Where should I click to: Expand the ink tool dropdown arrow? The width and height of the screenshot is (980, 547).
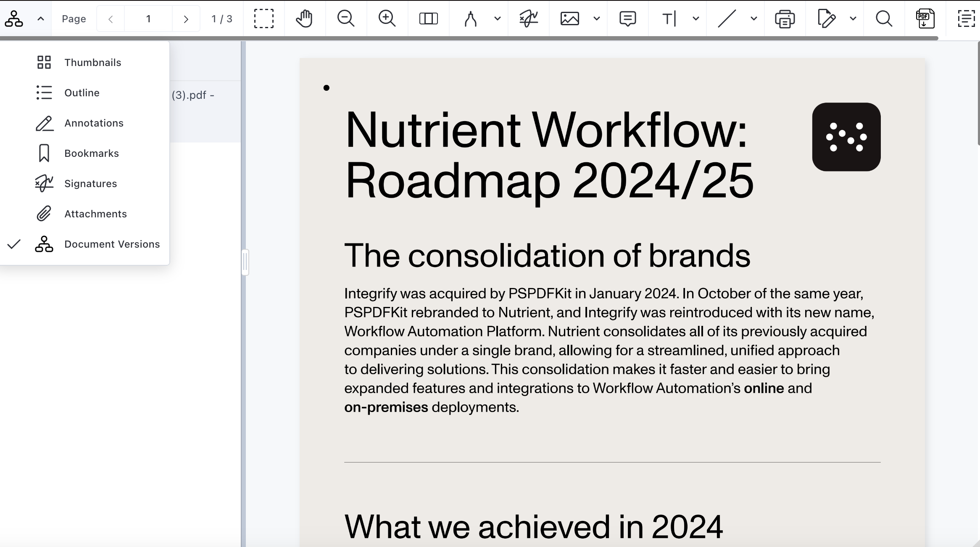click(x=498, y=19)
